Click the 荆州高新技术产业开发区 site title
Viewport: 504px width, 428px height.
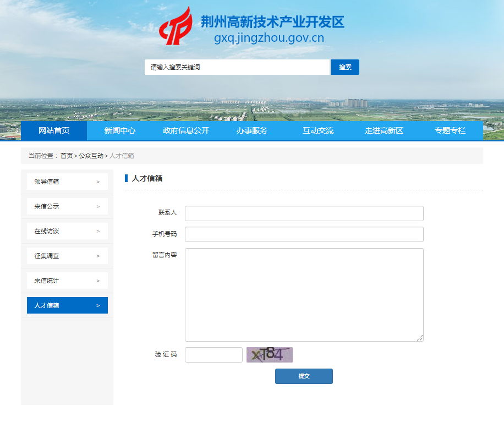[272, 22]
